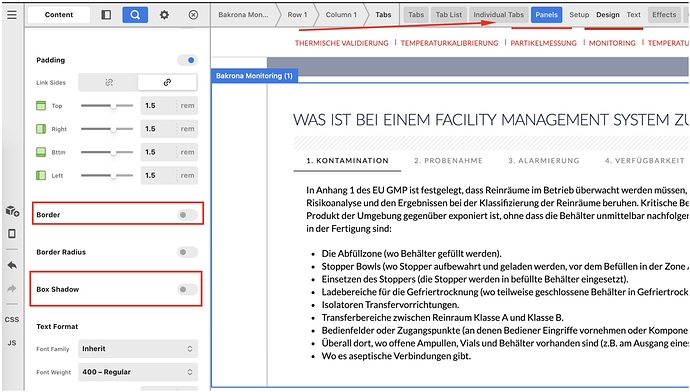Enable the Box Shadow toggle
Viewport: 690px width, 392px height.
click(187, 289)
